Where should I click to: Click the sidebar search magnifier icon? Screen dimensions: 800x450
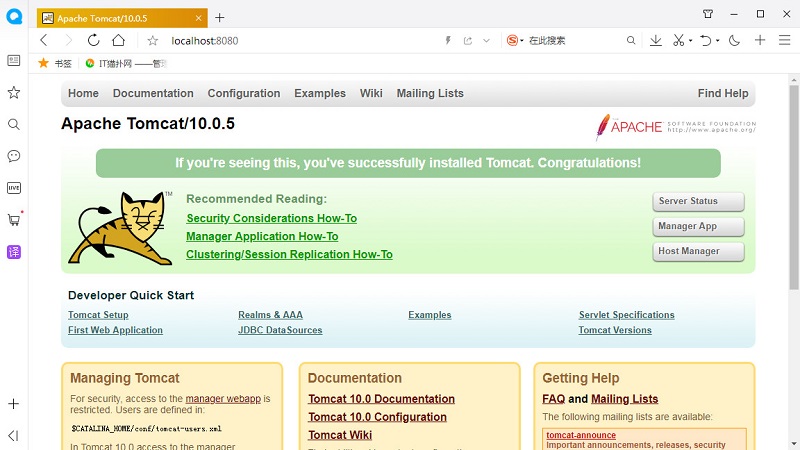(x=14, y=124)
